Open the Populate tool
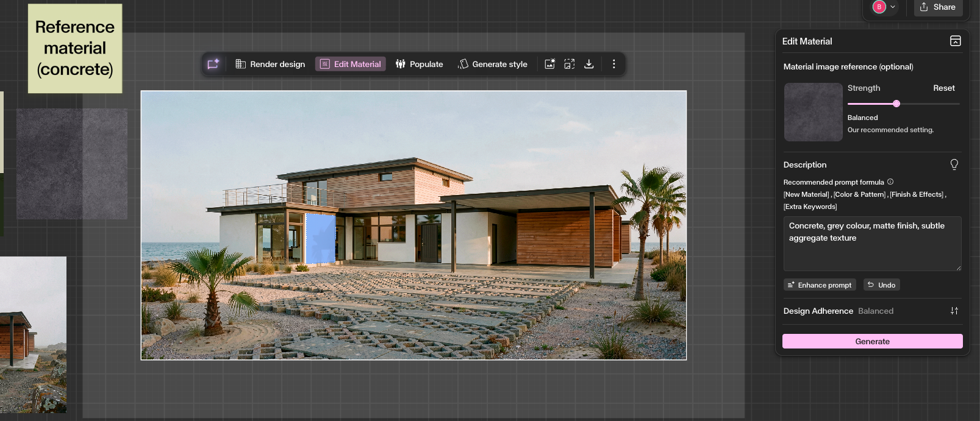Viewport: 980px width, 421px height. (419, 64)
